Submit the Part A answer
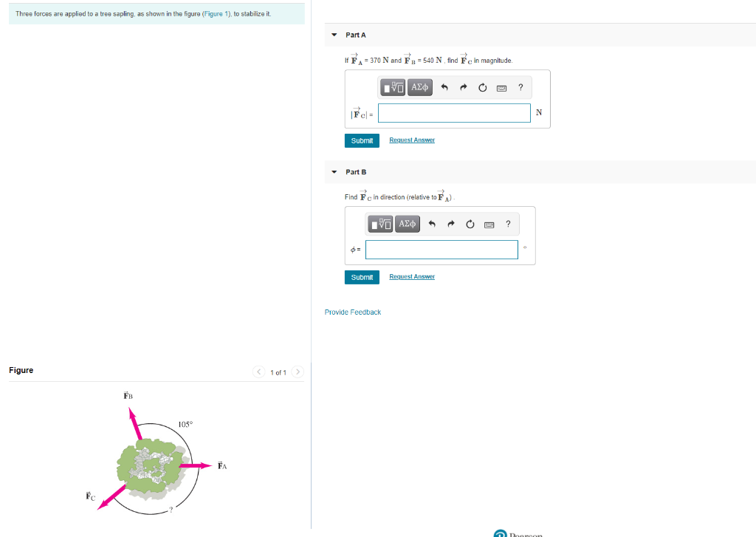756x537 pixels. [x=362, y=140]
